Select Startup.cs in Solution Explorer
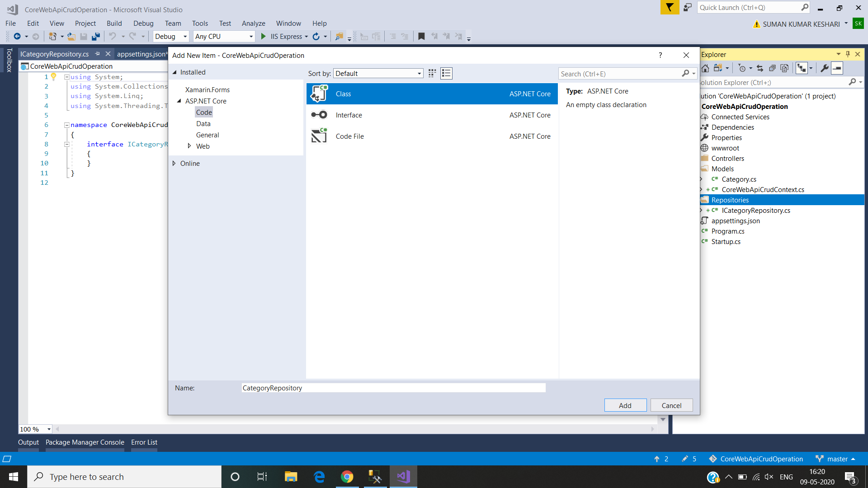 point(726,242)
